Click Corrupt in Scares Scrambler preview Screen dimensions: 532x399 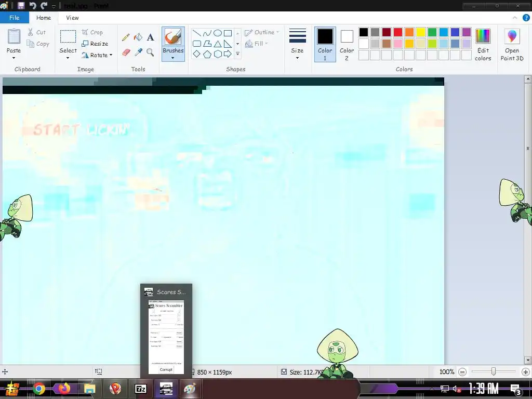coord(166,369)
